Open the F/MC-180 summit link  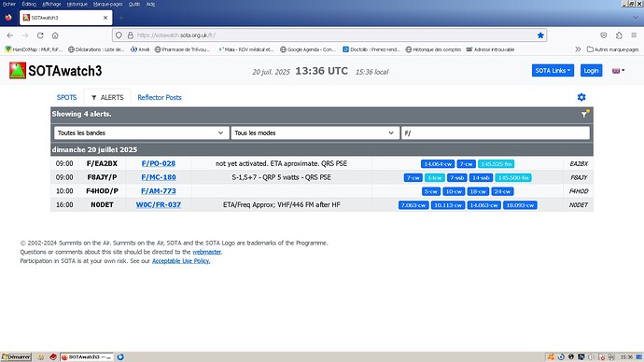pos(158,177)
